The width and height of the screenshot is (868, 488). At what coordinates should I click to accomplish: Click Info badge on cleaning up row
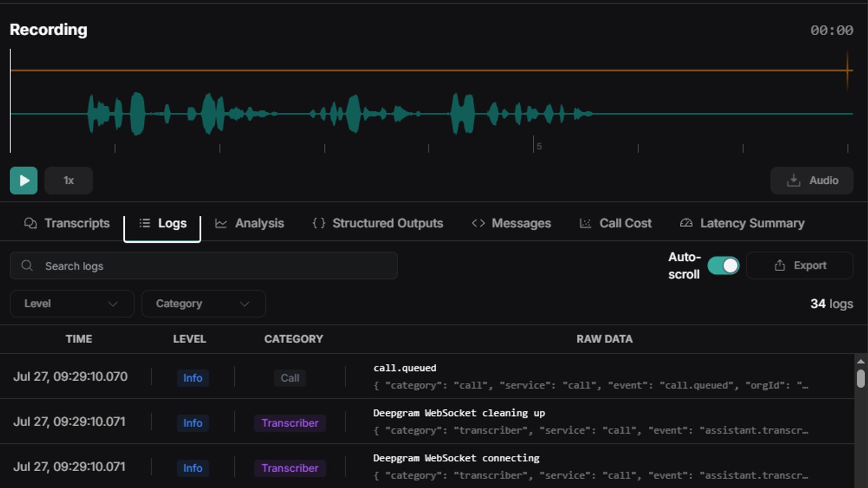[x=193, y=423]
